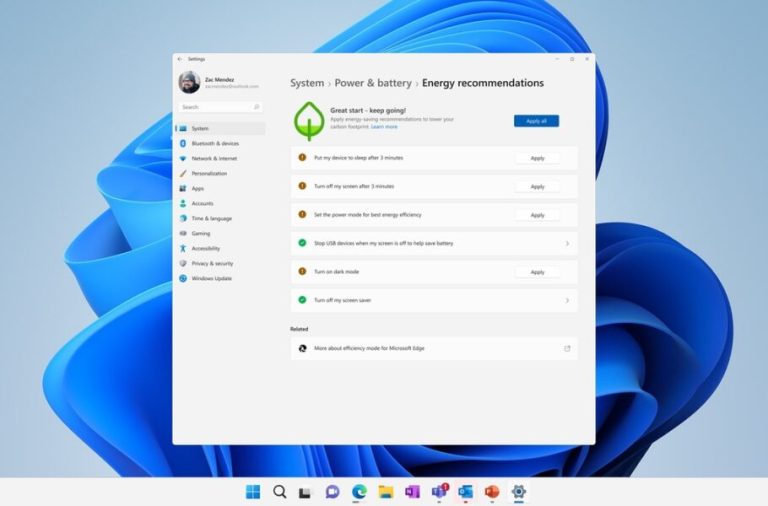768x506 pixels.
Task: Select Bluetooth & devices in the sidebar
Action: [x=215, y=143]
